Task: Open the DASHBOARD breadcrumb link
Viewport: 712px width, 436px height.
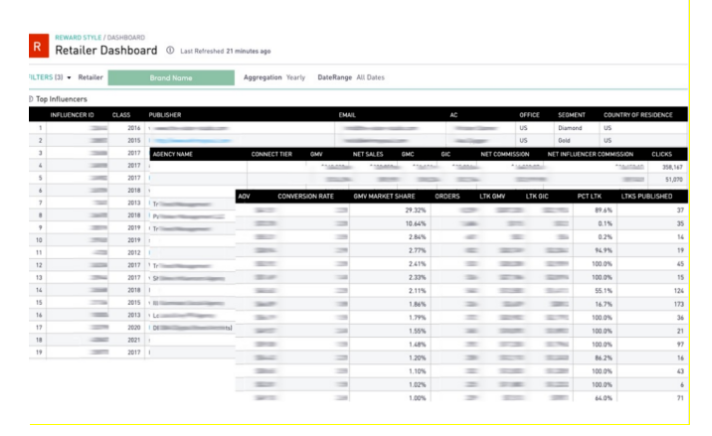Action: click(126, 37)
